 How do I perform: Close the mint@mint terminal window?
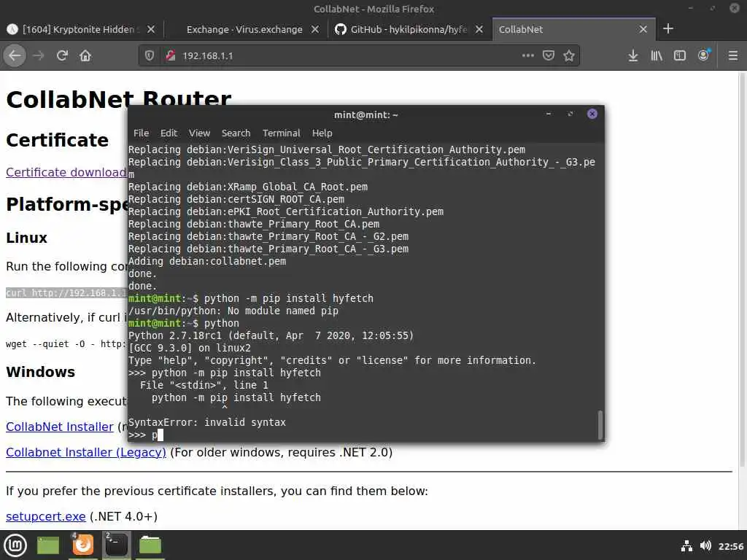click(592, 114)
